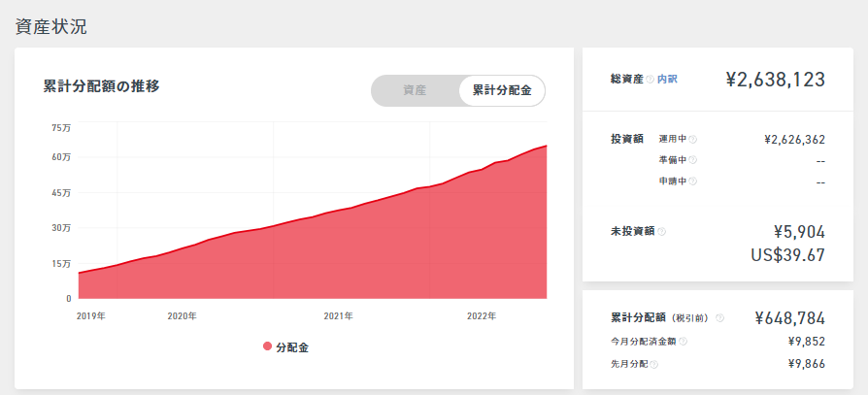The image size is (868, 395).
Task: Select the 累計分配金 toggle option
Action: [x=502, y=90]
